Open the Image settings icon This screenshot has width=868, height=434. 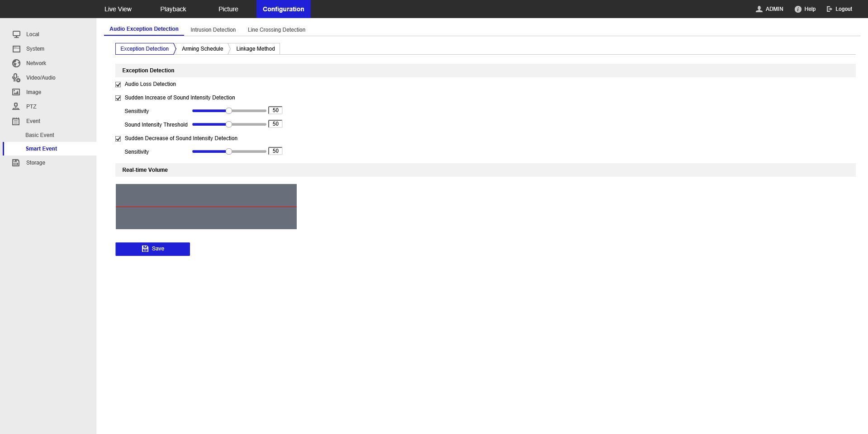point(16,92)
